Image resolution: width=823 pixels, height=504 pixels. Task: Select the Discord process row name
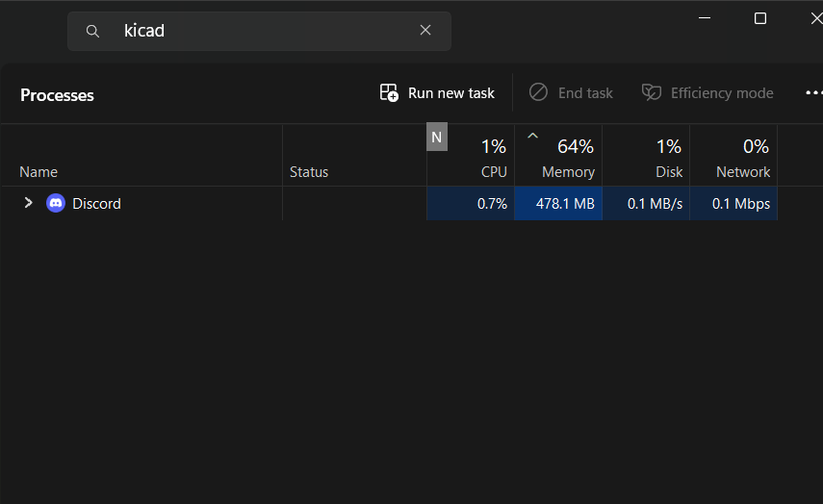96,204
